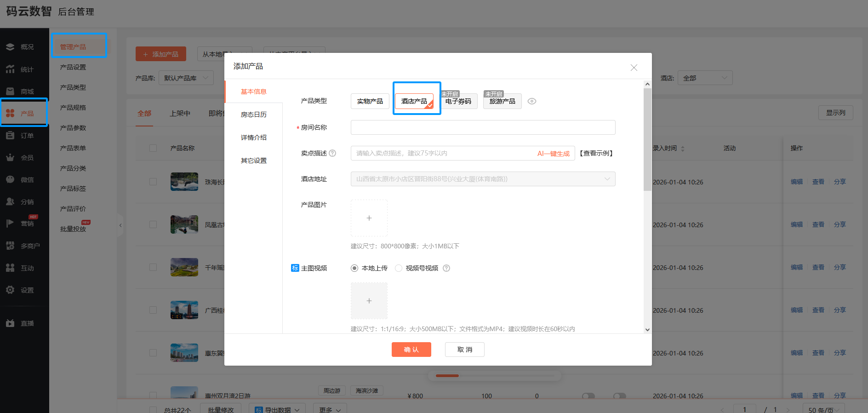Open the 商城 mall sidebar icon
This screenshot has width=868, height=413.
(x=10, y=92)
